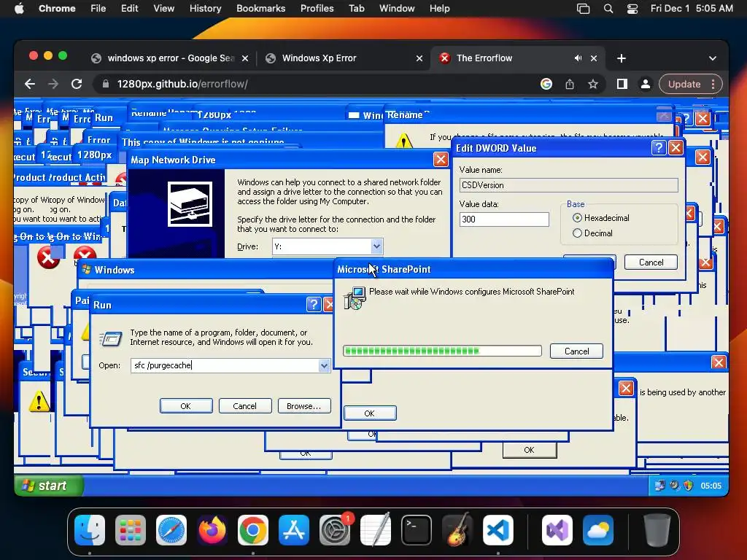The height and width of the screenshot is (560, 747).
Task: Open the Finder icon in the Dock
Action: tap(90, 530)
